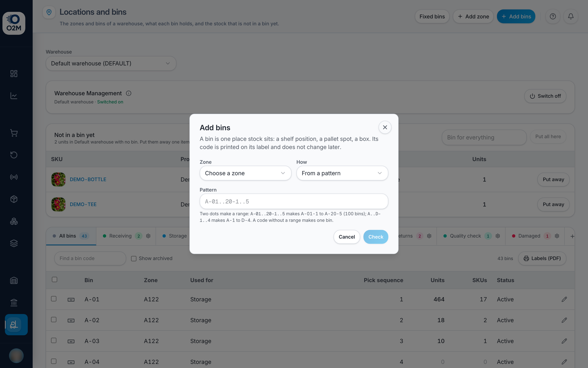The height and width of the screenshot is (368, 588).
Task: Open the How dropdown showing From a pattern
Action: click(x=342, y=173)
